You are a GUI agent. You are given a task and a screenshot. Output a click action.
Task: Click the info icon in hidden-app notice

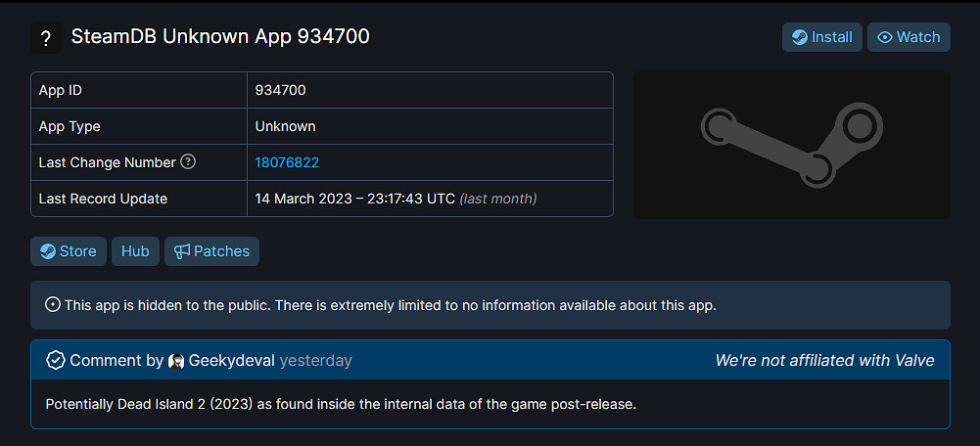(53, 305)
